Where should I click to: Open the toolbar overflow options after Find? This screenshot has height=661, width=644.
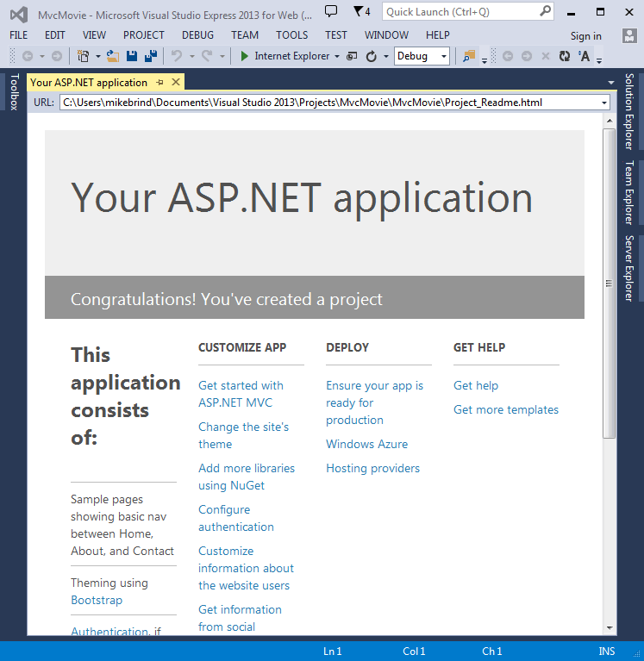[485, 60]
